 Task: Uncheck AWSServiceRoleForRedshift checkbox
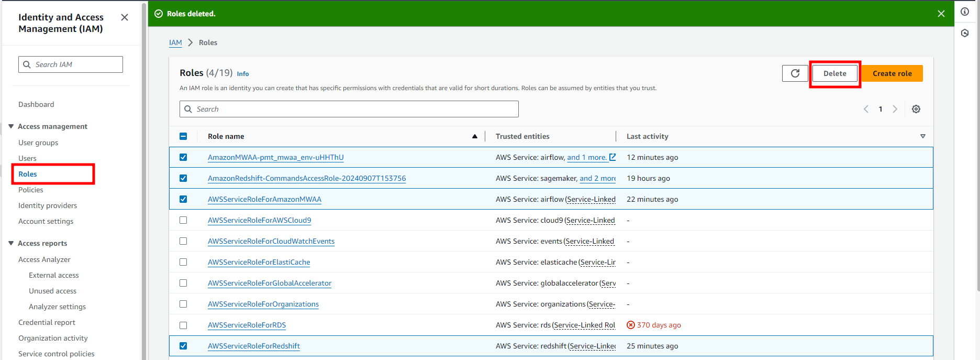pyautogui.click(x=183, y=346)
